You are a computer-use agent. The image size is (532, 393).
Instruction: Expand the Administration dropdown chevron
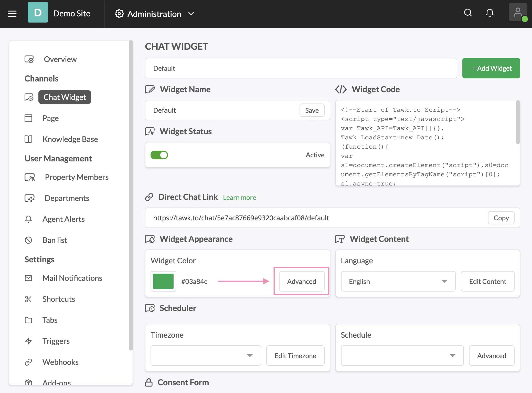click(191, 14)
